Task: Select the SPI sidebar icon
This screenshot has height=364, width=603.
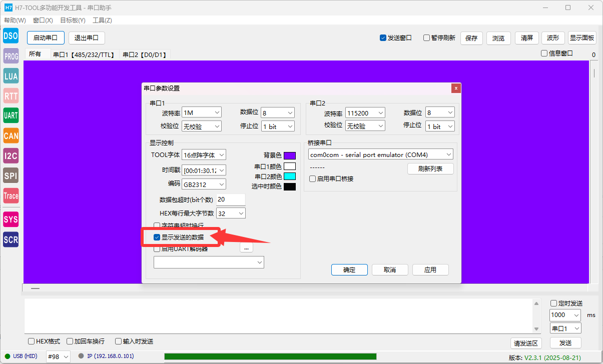Action: (11, 175)
